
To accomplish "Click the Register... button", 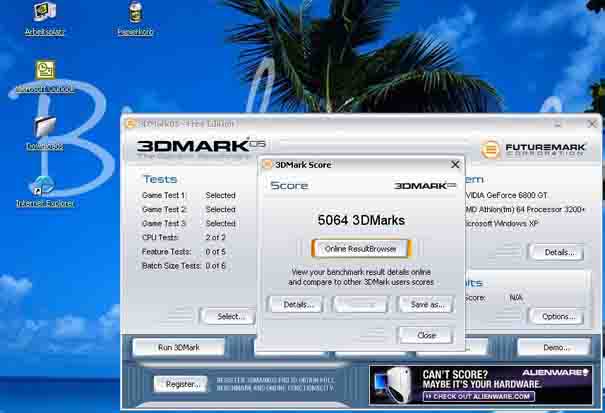I will (181, 384).
